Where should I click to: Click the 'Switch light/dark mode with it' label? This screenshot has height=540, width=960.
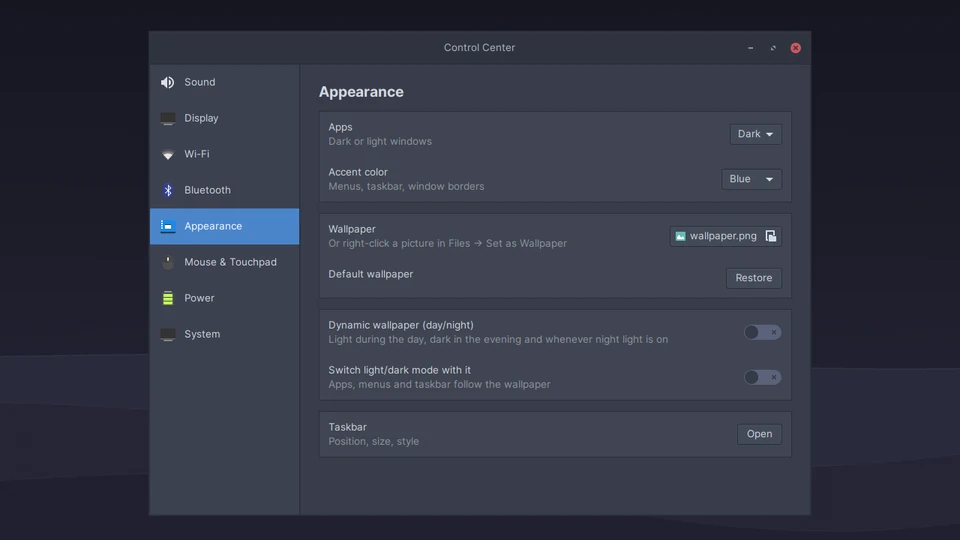click(399, 370)
